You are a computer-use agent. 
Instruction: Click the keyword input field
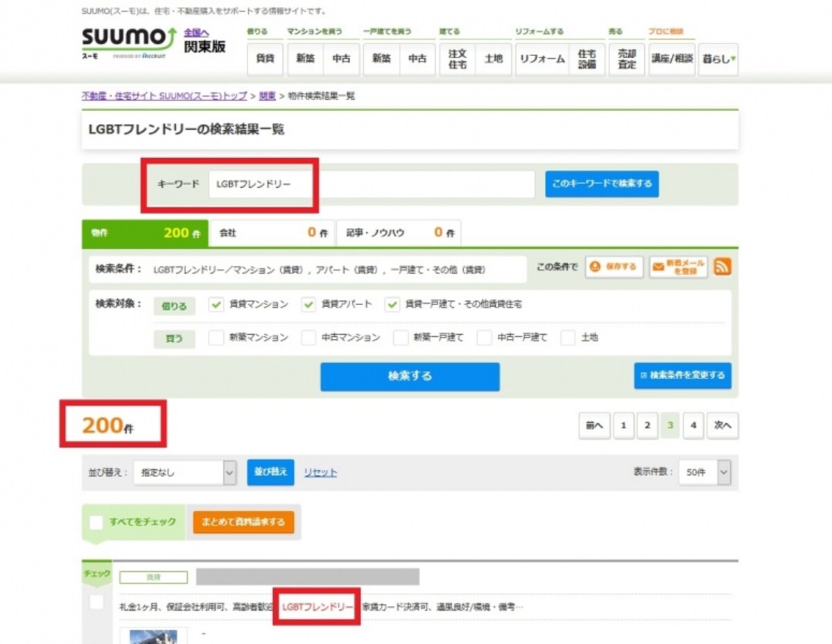(x=372, y=184)
